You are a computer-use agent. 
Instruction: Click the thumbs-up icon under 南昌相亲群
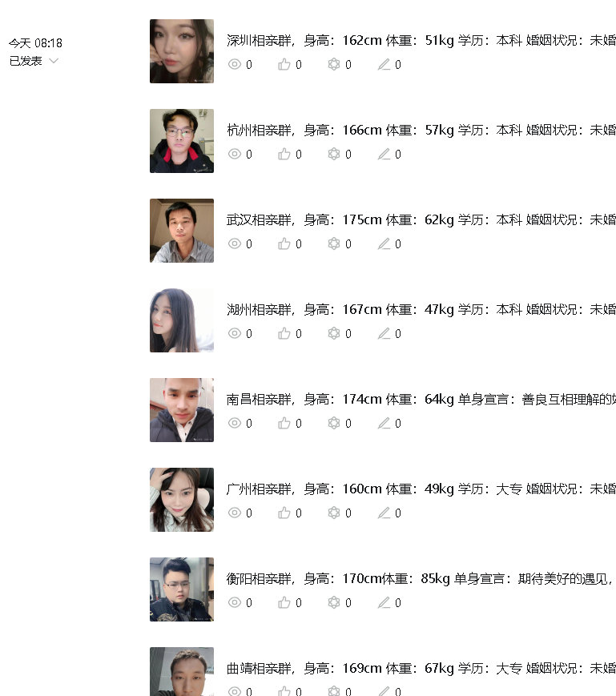(x=284, y=423)
